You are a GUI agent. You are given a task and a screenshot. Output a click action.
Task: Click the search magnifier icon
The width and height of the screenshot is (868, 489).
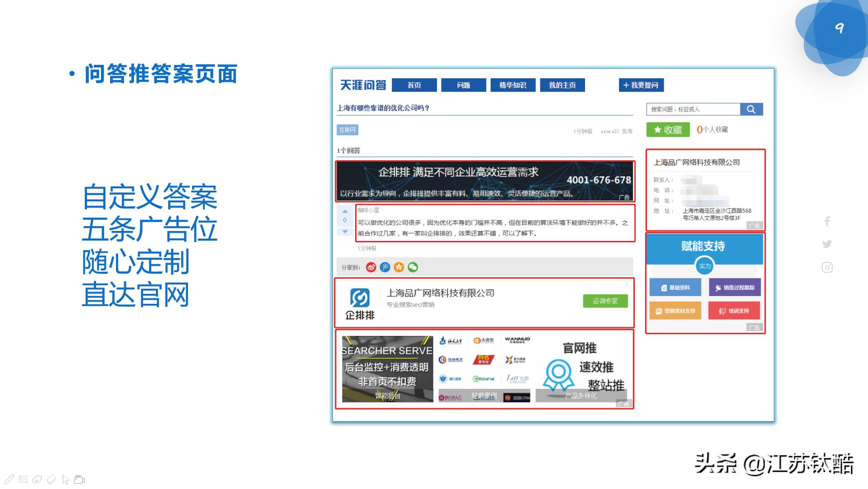[x=751, y=109]
